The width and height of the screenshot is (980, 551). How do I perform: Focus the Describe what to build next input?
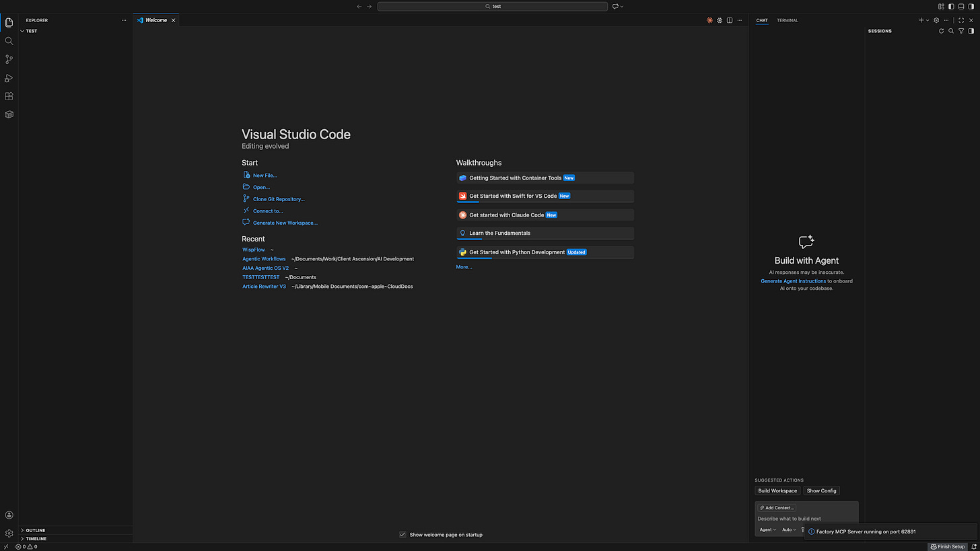(806, 519)
